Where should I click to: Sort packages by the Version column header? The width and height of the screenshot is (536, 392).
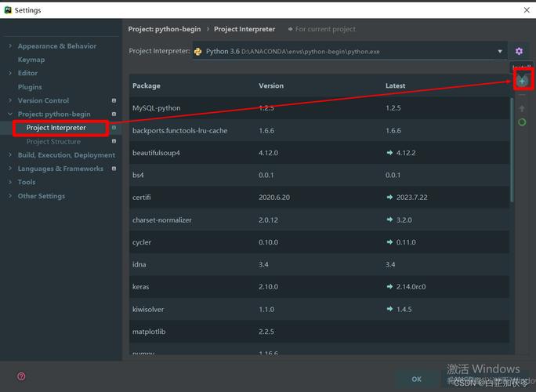pyautogui.click(x=271, y=85)
